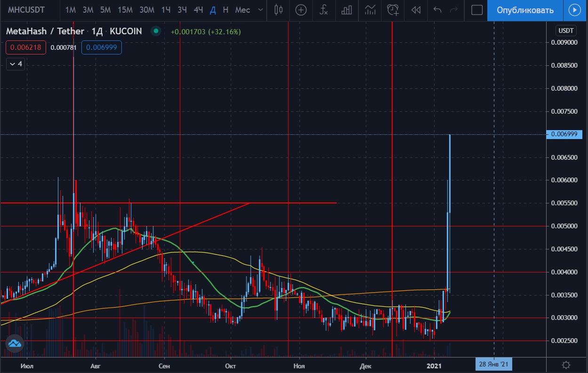Click the 0.002500 price scale label
This screenshot has height=373, width=588.
point(564,341)
